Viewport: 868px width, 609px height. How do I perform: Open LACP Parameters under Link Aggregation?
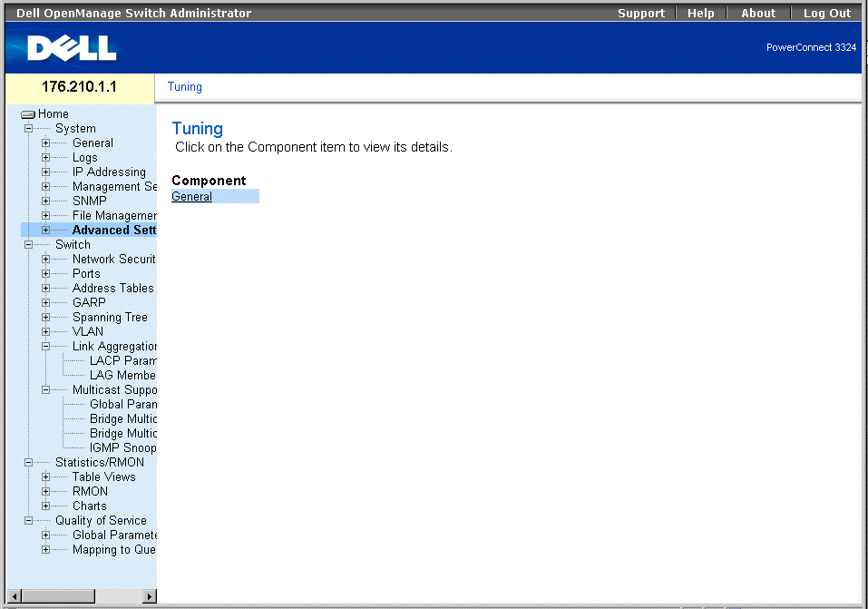click(x=122, y=360)
